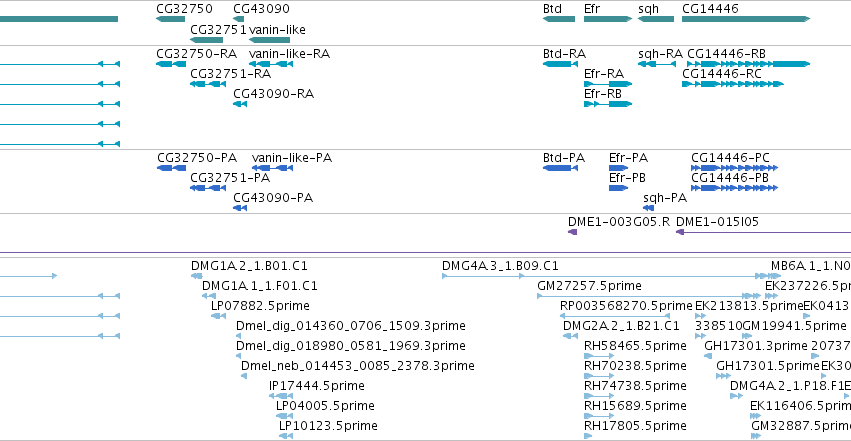Screen dimensions: 851x441
Task: Click EST GH17301.3prime
Action: [708, 356]
